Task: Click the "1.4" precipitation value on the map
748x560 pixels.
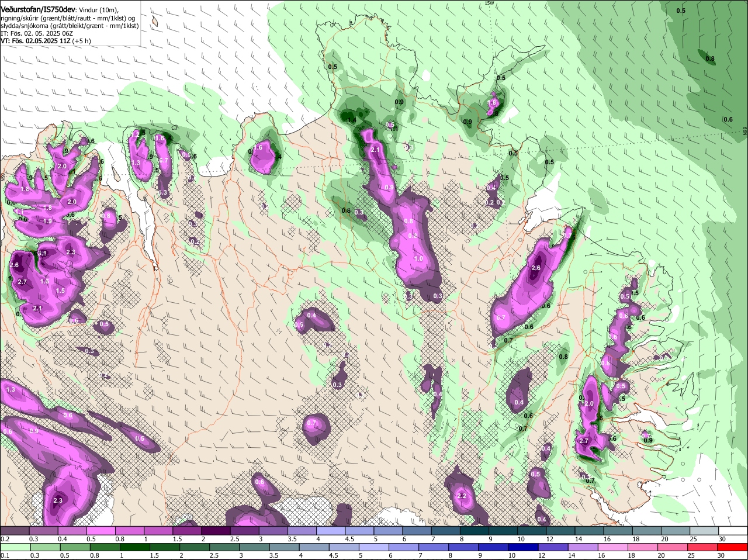Action: tap(351, 120)
